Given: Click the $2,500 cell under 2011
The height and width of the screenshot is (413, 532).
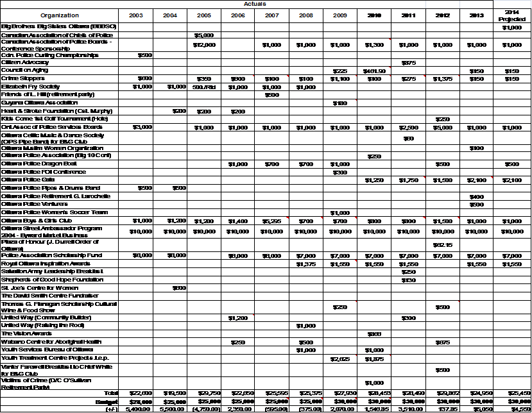Looking at the screenshot, I should point(409,128).
